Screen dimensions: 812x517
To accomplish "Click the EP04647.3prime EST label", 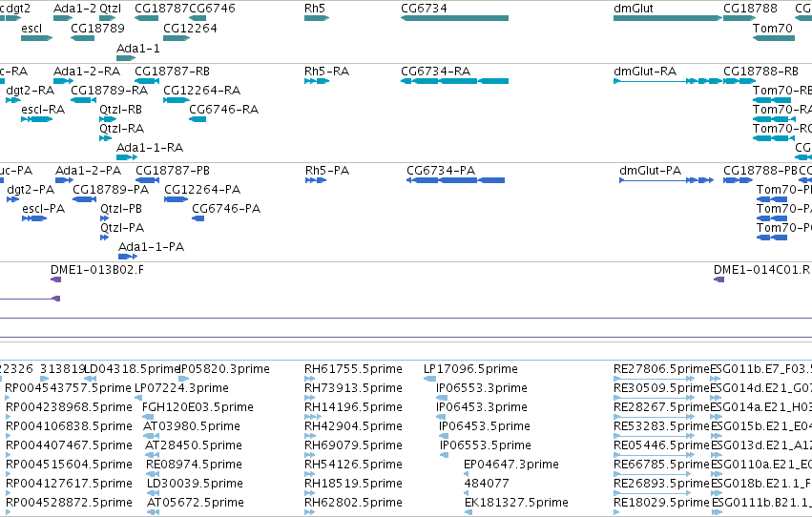I will pos(511,465).
